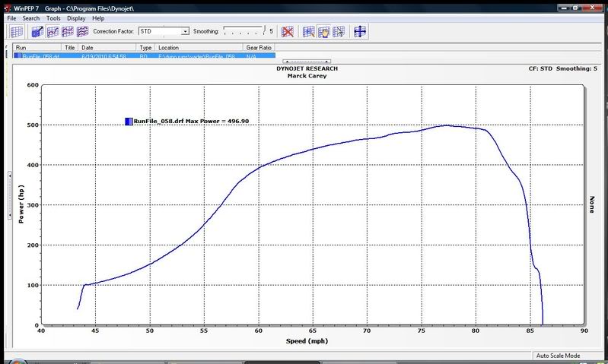
Task: Click the Title column header
Action: coord(70,48)
